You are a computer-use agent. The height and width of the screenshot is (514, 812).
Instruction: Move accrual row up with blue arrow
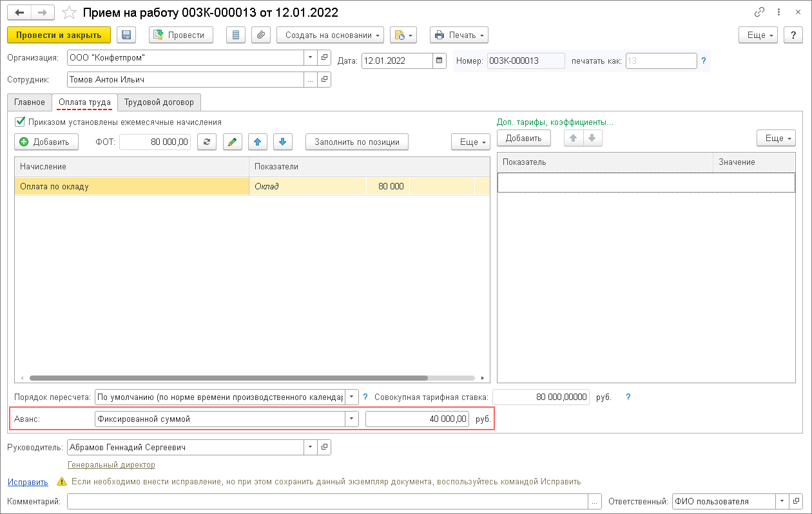pyautogui.click(x=258, y=142)
